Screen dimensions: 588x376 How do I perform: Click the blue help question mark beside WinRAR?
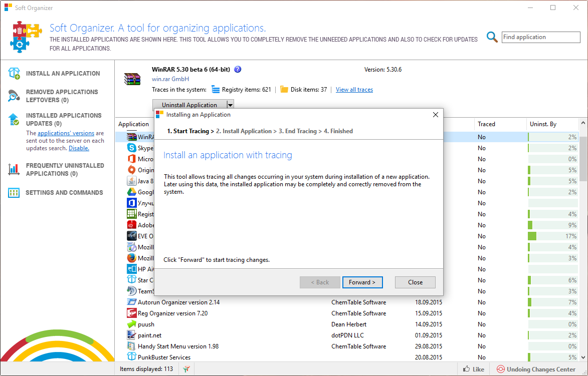(x=238, y=69)
